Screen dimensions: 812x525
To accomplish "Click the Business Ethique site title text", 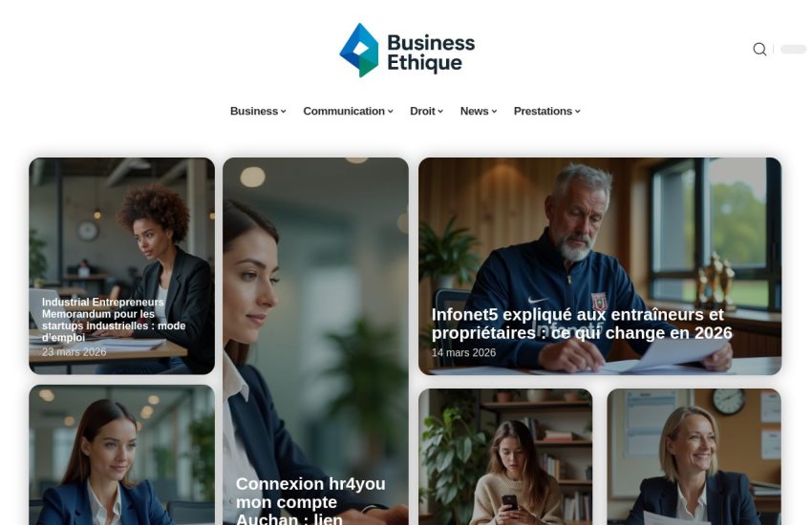I will pyautogui.click(x=431, y=52).
